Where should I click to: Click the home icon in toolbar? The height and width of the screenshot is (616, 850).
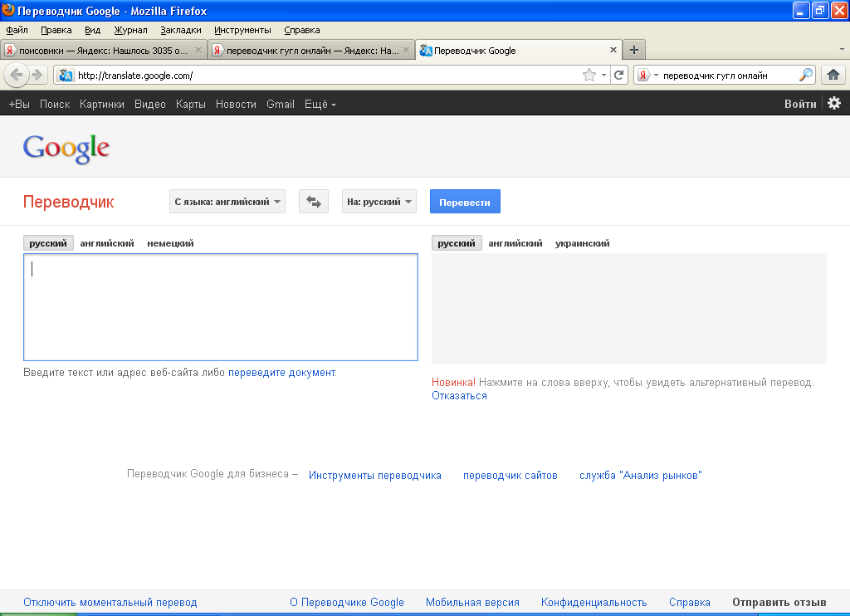833,75
